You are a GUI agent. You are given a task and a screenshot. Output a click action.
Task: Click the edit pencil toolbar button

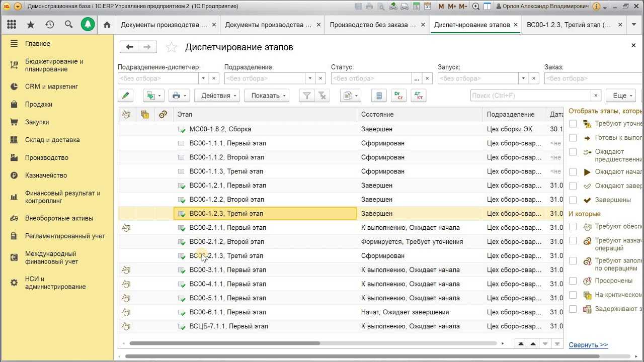[x=125, y=96]
